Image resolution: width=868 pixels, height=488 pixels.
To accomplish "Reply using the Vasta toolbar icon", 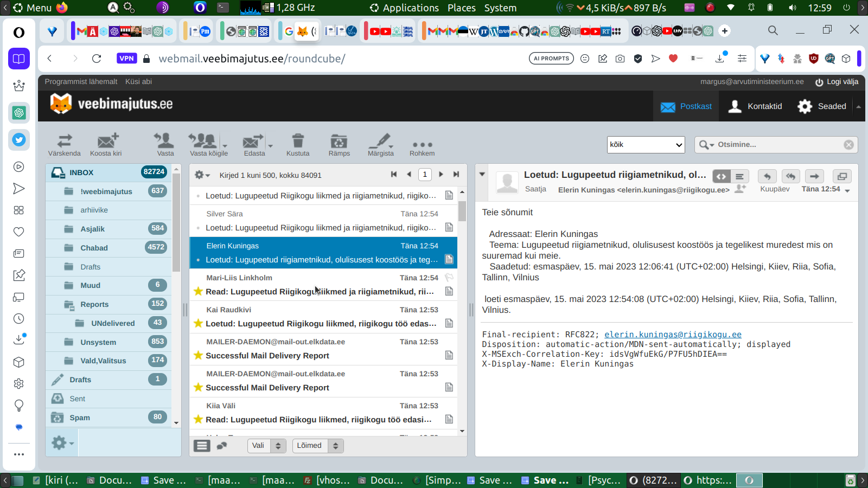I will 165,145.
